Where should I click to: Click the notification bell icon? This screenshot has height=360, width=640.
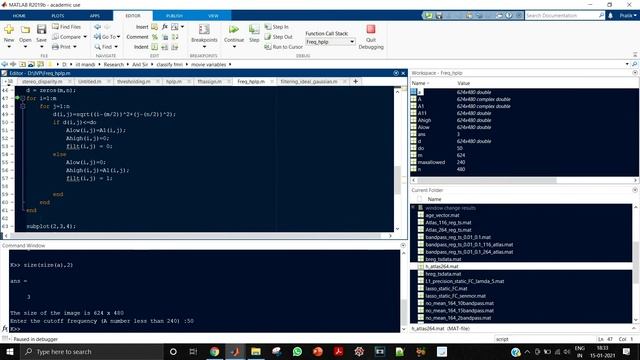coord(611,16)
